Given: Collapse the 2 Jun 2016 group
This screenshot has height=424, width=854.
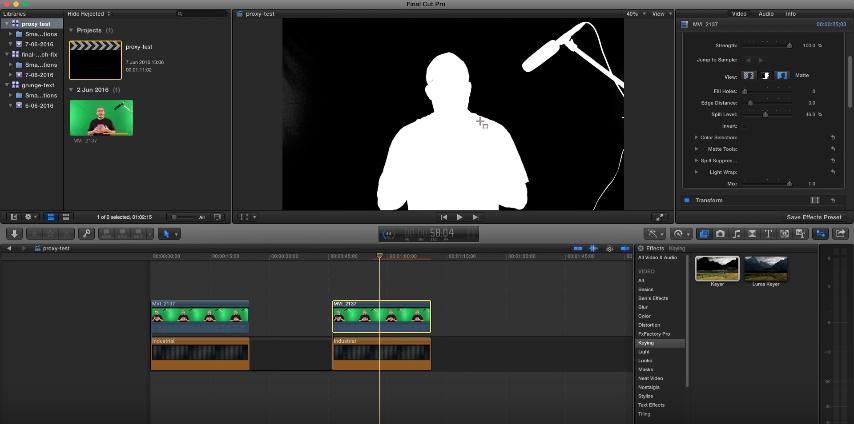Looking at the screenshot, I should click(71, 90).
